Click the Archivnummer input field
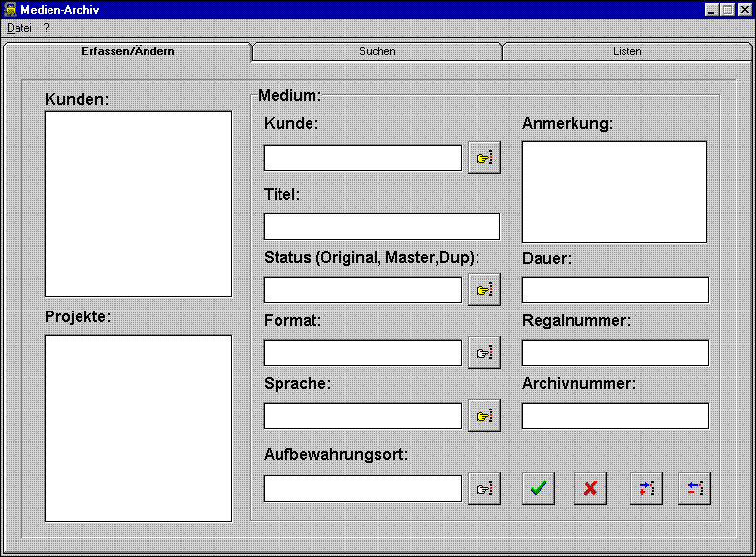 point(615,415)
